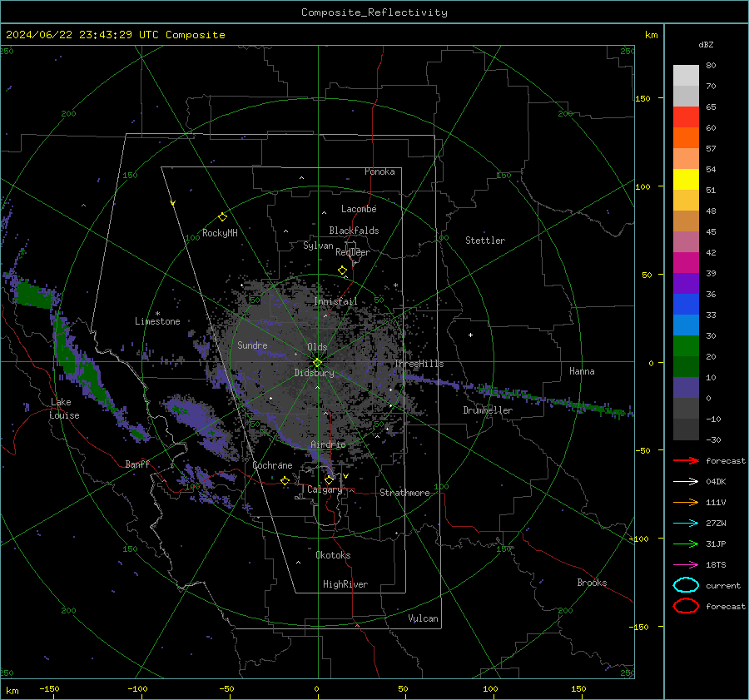Click the Drumheller city label
This screenshot has width=749, height=700.
click(x=488, y=410)
